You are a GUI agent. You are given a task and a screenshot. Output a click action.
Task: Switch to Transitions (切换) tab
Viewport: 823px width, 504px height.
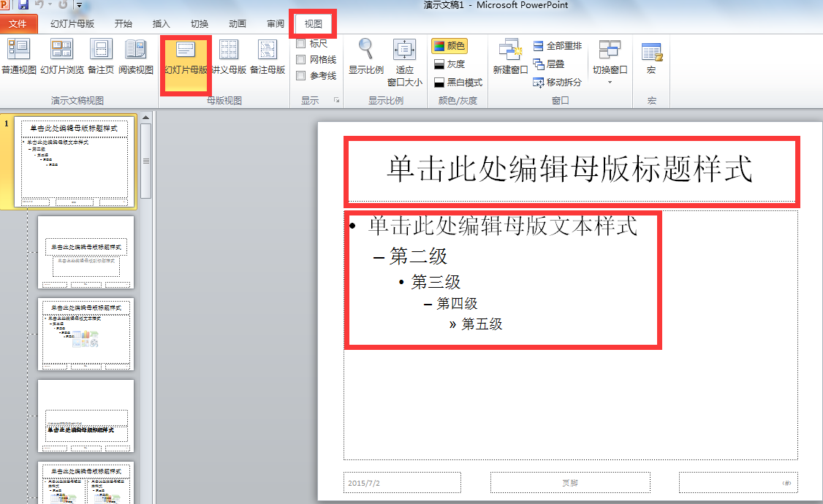click(x=200, y=24)
